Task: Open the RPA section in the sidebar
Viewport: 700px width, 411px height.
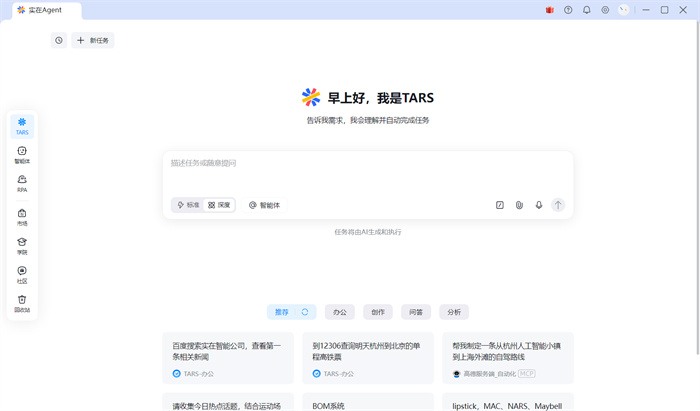Action: click(22, 183)
